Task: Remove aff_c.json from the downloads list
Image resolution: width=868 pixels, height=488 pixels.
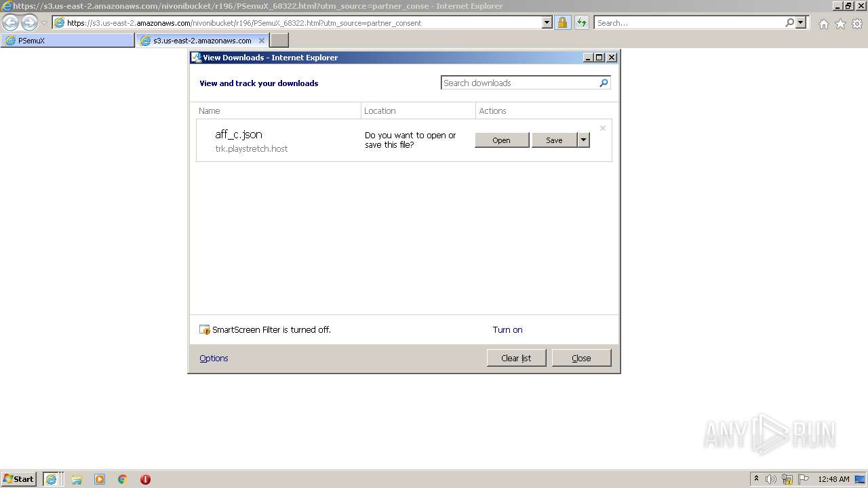Action: [x=602, y=128]
